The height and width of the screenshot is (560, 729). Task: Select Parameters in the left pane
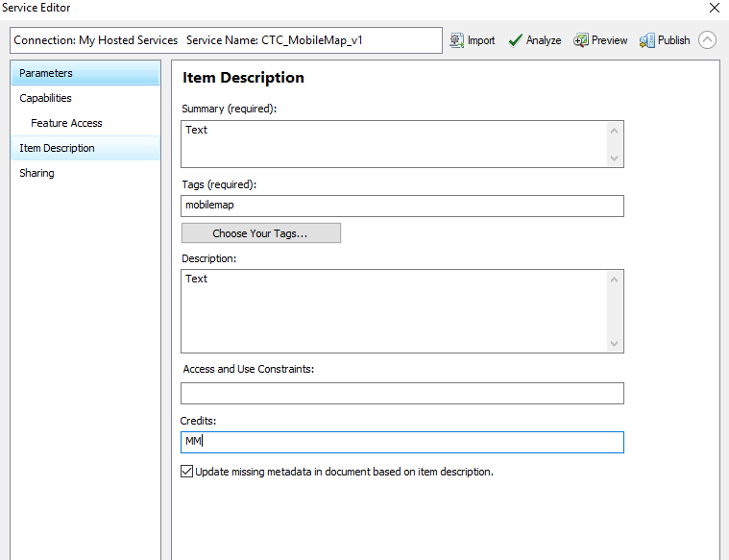tap(46, 73)
